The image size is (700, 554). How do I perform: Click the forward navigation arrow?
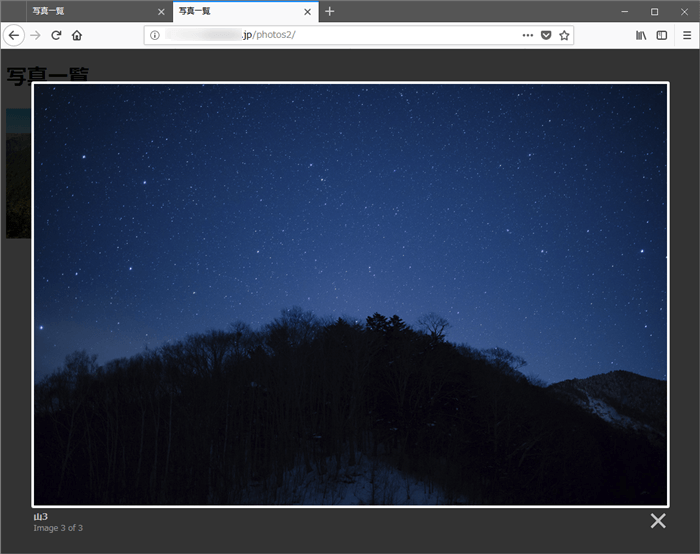click(x=35, y=35)
